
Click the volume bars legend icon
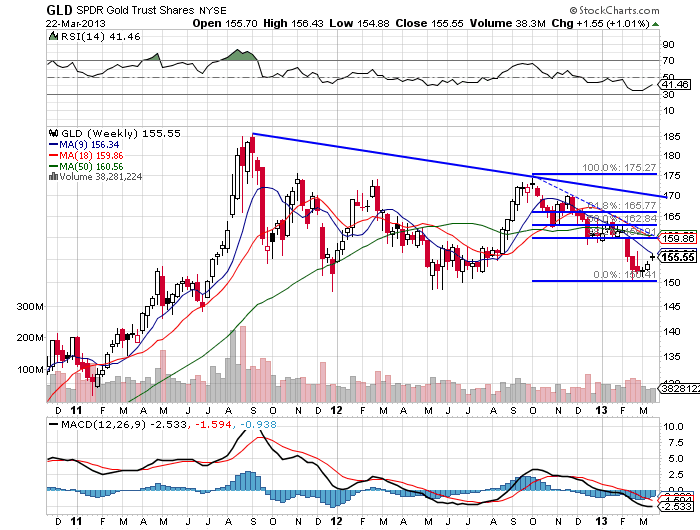53,177
